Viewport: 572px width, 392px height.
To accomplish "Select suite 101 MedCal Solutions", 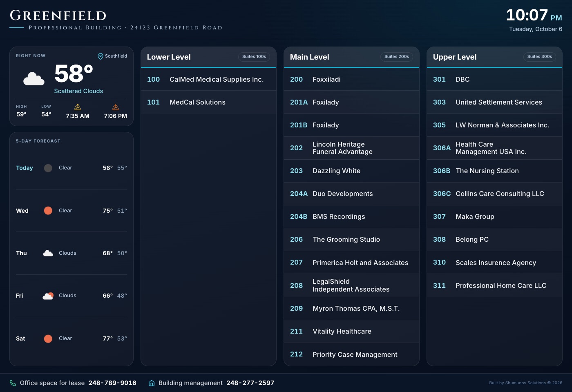I will point(208,102).
